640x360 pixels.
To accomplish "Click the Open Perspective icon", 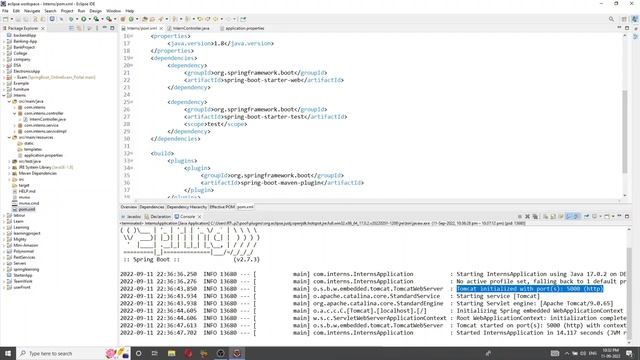I will click(624, 19).
